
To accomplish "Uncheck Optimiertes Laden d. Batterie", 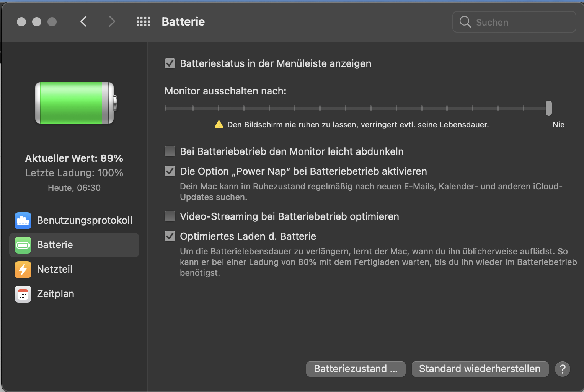I will pyautogui.click(x=170, y=236).
